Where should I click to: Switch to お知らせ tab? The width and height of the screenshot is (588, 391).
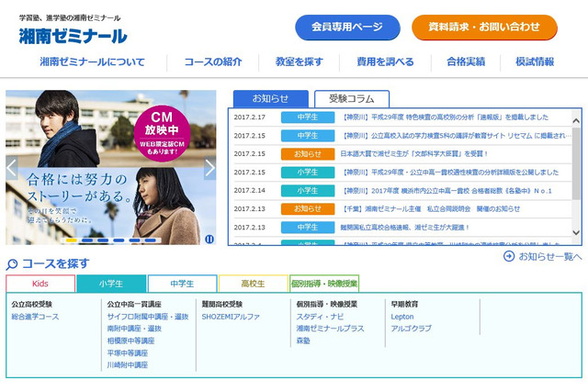270,99
